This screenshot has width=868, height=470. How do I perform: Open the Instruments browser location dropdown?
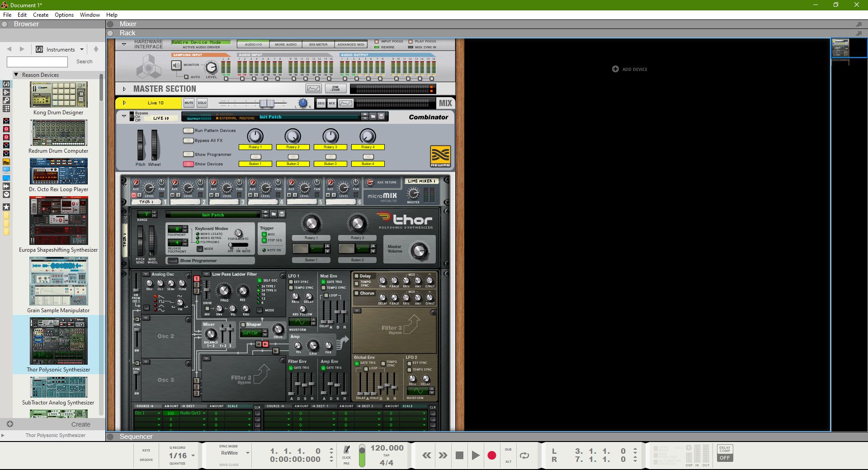pos(82,49)
